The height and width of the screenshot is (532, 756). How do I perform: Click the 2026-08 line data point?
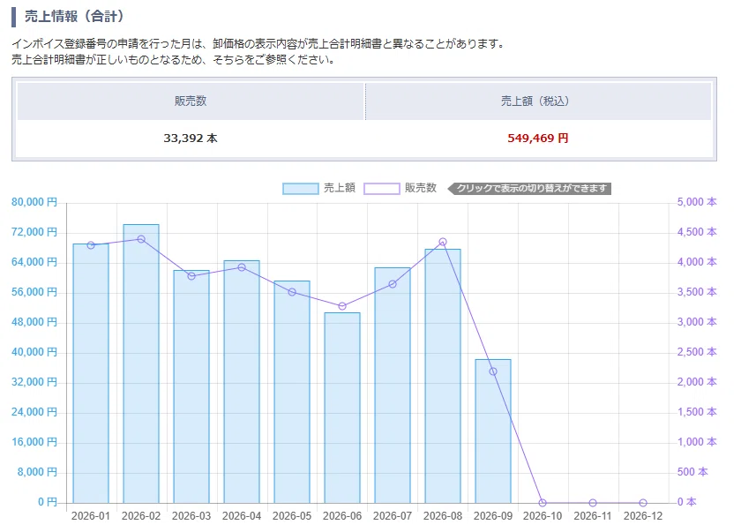[x=443, y=242]
